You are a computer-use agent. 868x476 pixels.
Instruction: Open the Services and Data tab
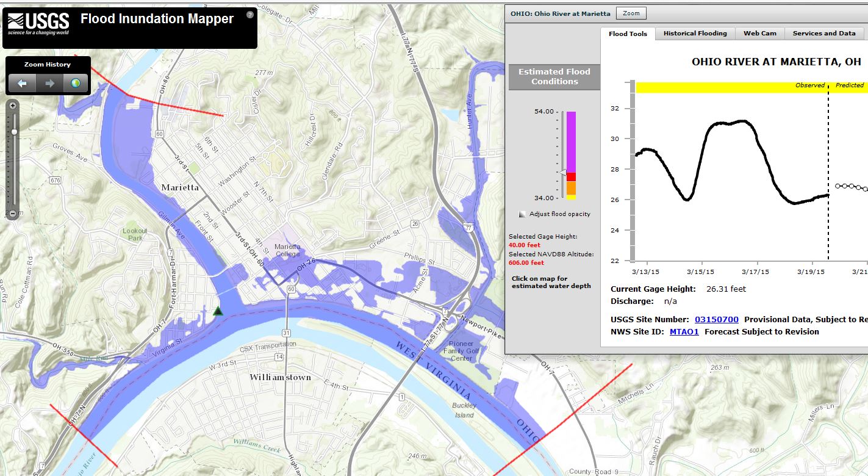(824, 34)
